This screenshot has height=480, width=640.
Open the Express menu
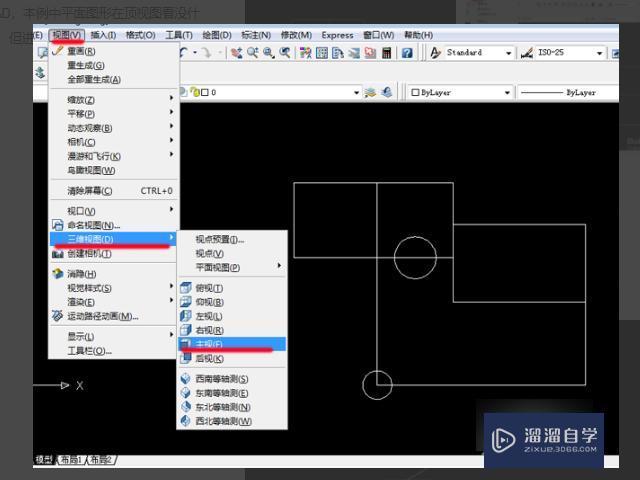coord(337,35)
